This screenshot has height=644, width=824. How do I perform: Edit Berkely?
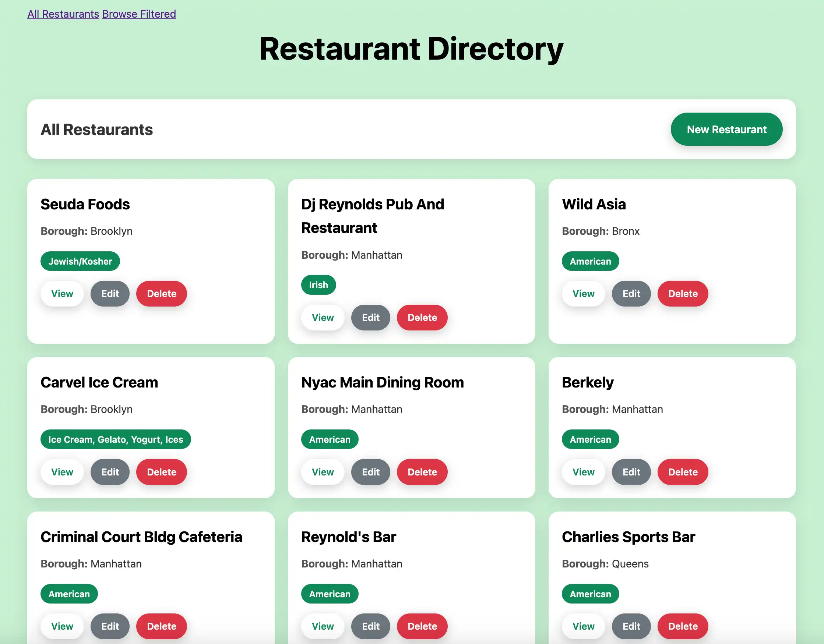(x=631, y=472)
